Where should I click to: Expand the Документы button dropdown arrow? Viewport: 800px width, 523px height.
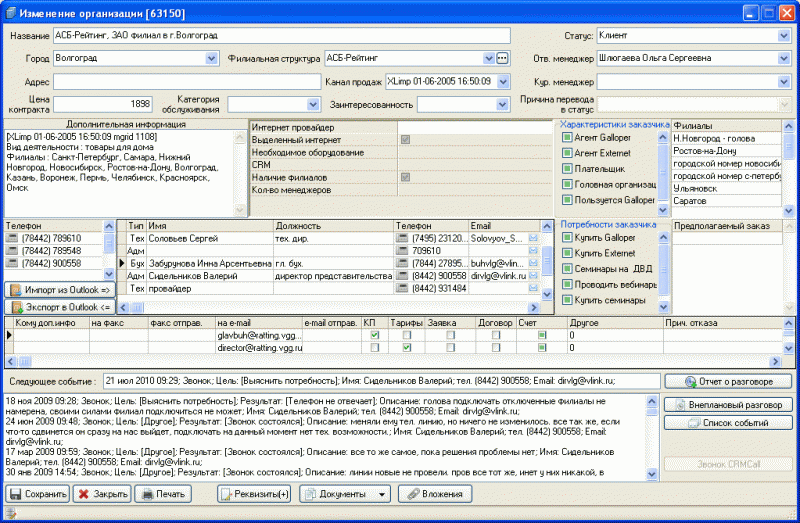[382, 494]
